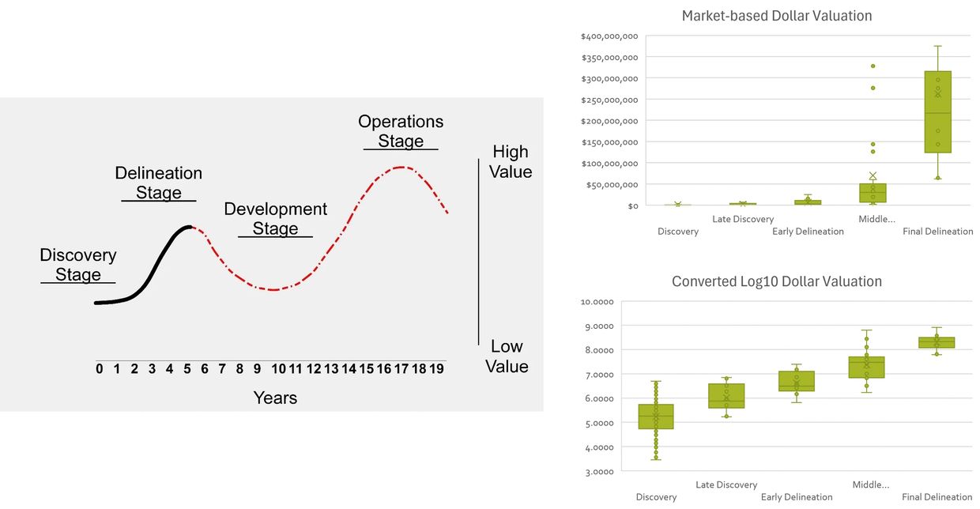980x509 pixels.
Task: Click the "Development Stage" label
Action: (x=275, y=218)
